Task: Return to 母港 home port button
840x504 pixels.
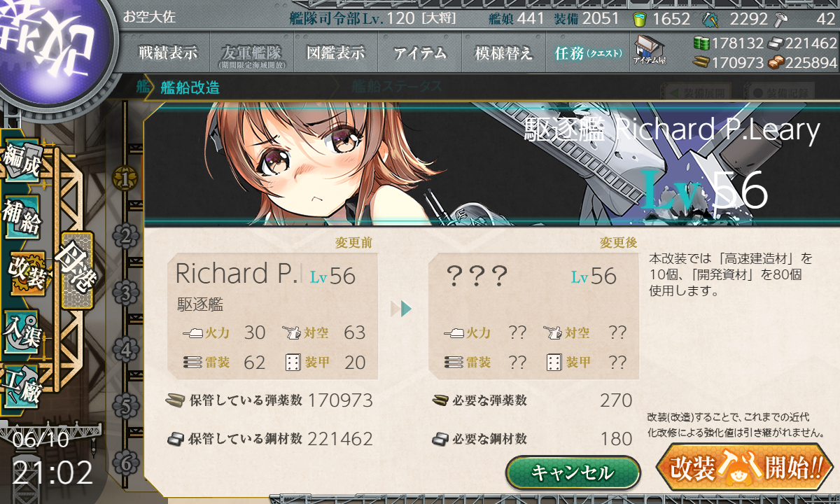Action: 76,270
